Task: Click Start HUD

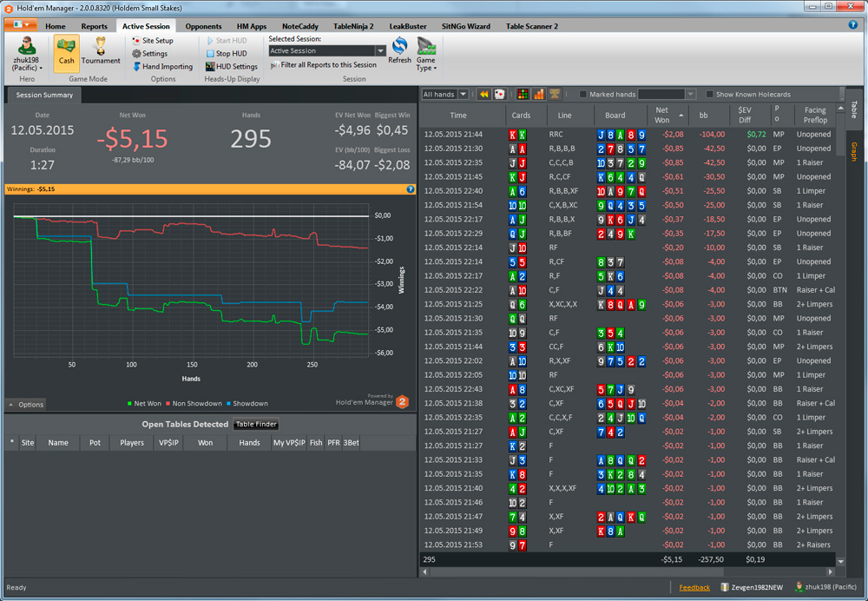Action: tap(227, 41)
